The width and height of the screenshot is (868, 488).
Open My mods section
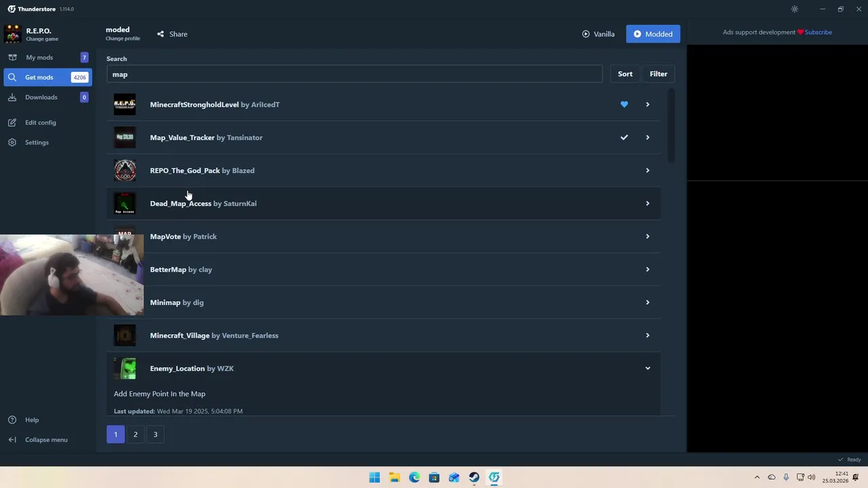pyautogui.click(x=47, y=58)
